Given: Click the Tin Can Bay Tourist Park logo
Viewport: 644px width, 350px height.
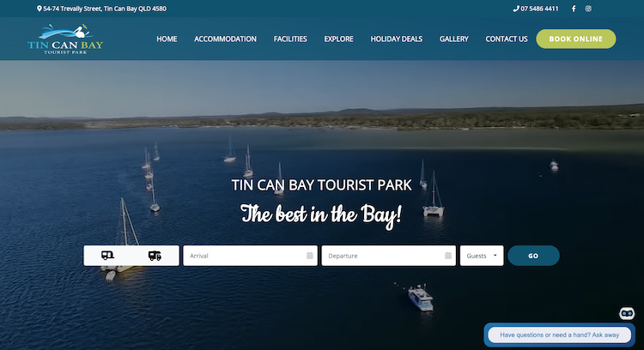Looking at the screenshot, I should (65, 39).
